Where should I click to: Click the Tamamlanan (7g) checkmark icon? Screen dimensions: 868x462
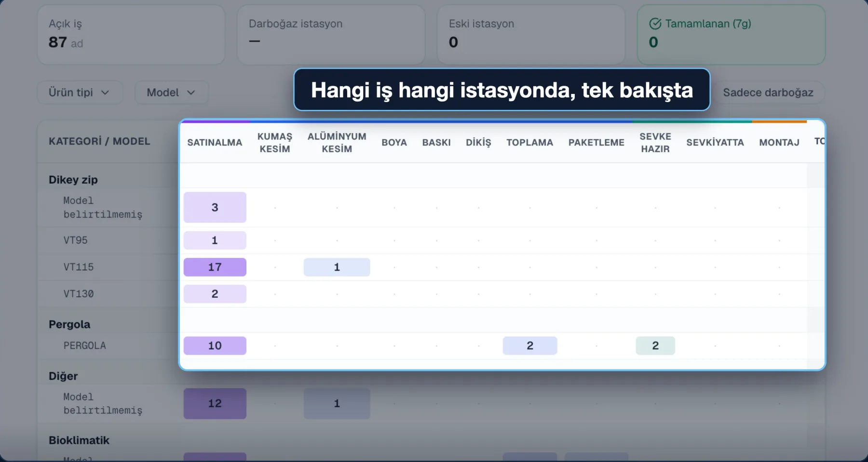point(655,24)
